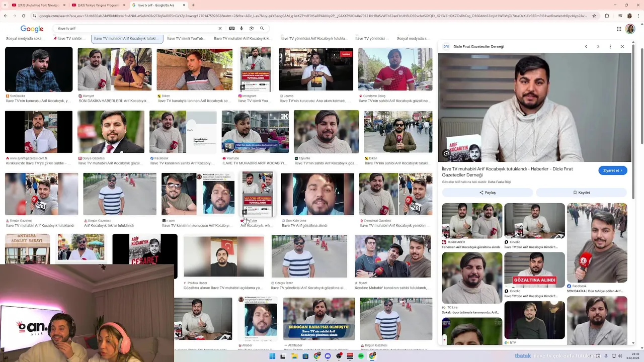Open the SonDakika image result

coord(39,69)
